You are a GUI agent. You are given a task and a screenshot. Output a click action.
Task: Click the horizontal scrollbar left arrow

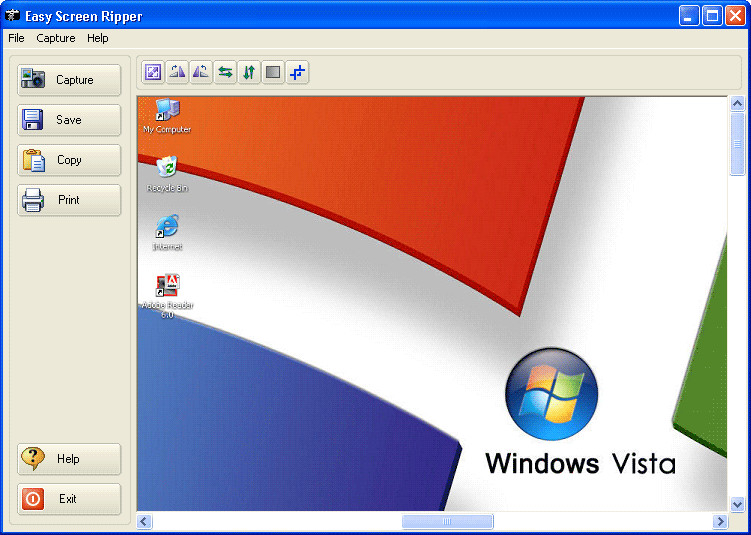(145, 522)
